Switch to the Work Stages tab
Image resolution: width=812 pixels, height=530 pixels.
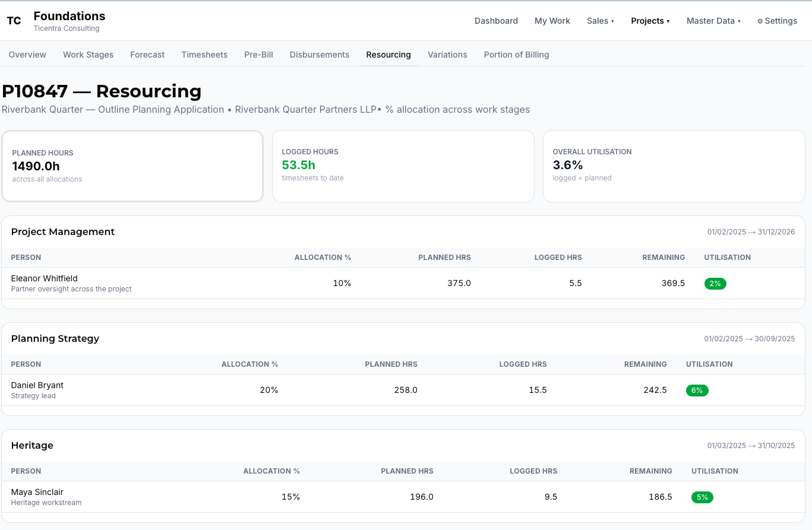(89, 55)
